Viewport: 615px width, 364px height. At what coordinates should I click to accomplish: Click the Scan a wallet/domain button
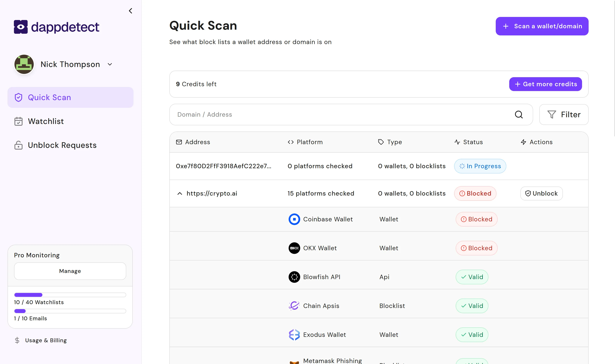click(542, 26)
